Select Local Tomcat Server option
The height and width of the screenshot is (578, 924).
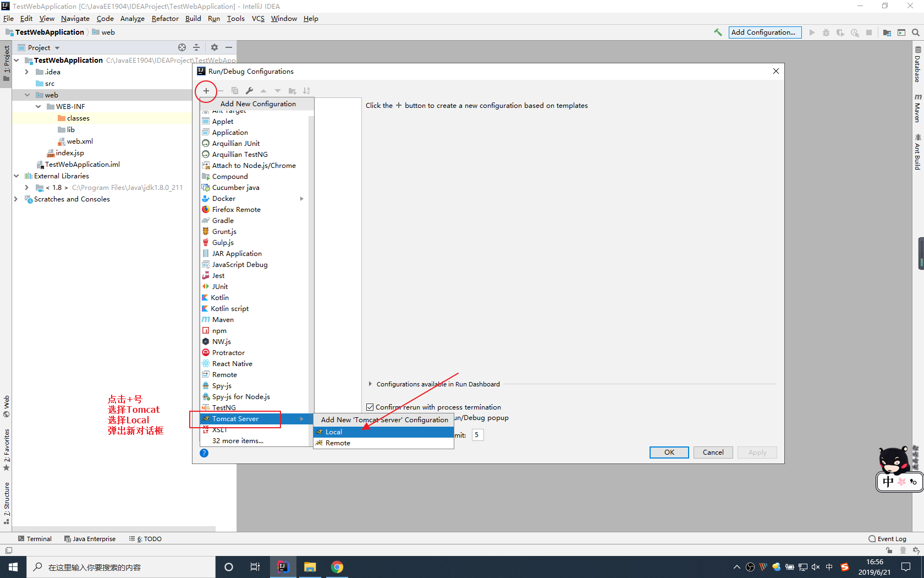click(x=383, y=432)
